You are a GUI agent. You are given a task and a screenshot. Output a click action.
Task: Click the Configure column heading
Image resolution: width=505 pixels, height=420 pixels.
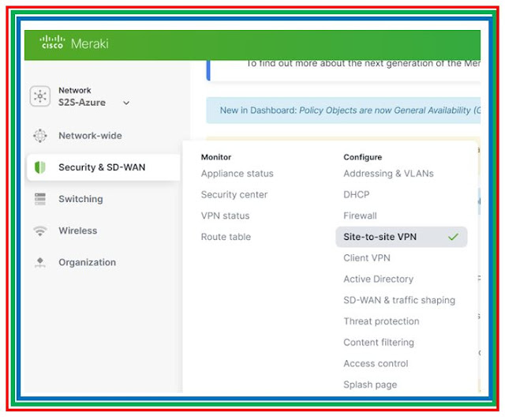(363, 157)
